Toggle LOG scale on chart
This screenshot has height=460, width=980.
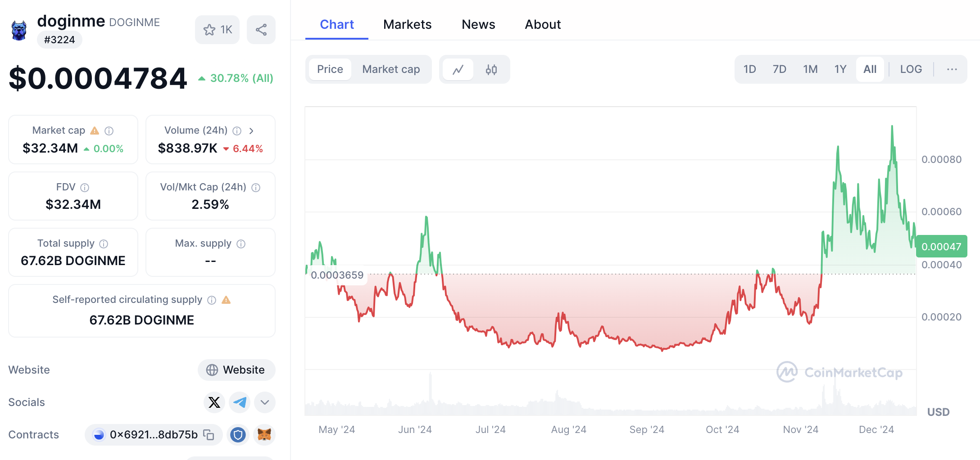[911, 69]
